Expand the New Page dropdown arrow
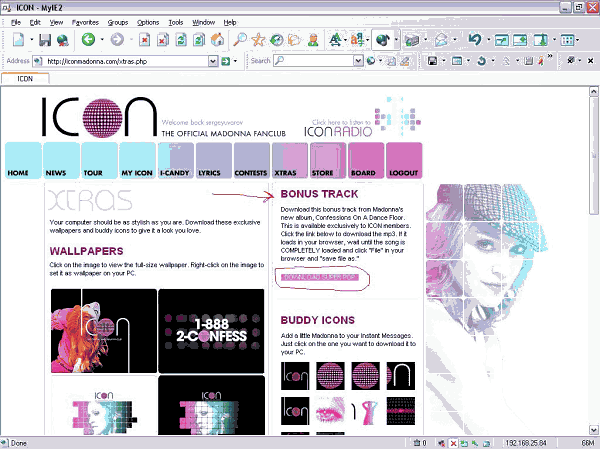Screen dimensions: 600x449 click(x=31, y=39)
